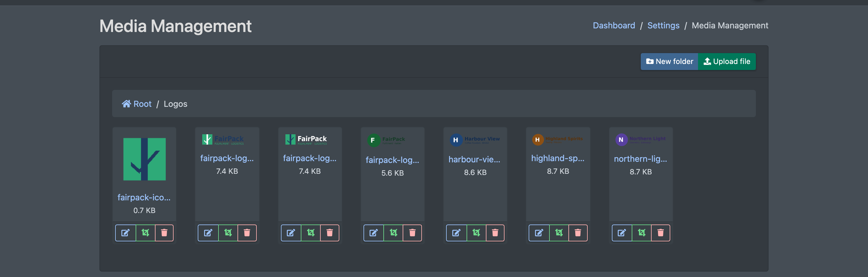This screenshot has width=868, height=277.
Task: Edit the harbour-vie... file
Action: pos(456,233)
